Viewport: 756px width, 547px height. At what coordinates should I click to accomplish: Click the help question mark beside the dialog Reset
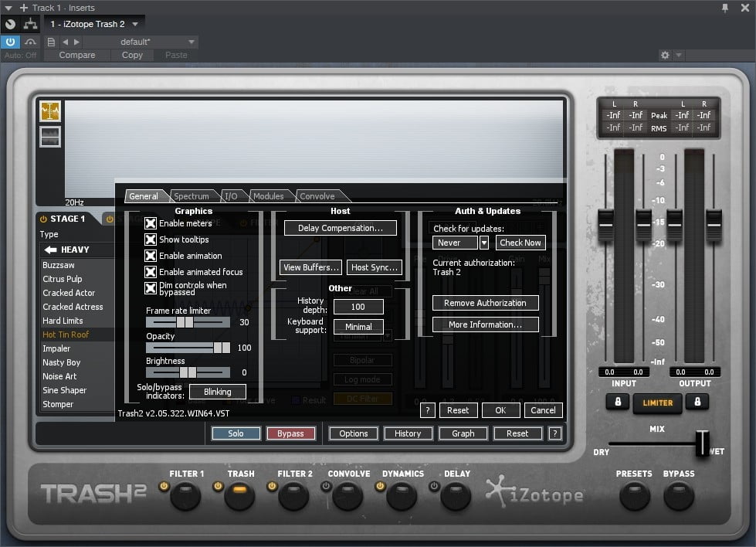coord(428,410)
